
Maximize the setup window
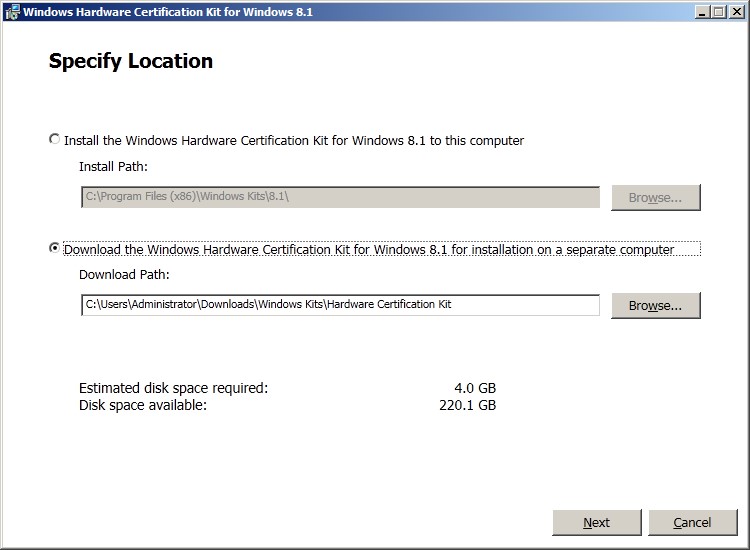click(x=718, y=12)
